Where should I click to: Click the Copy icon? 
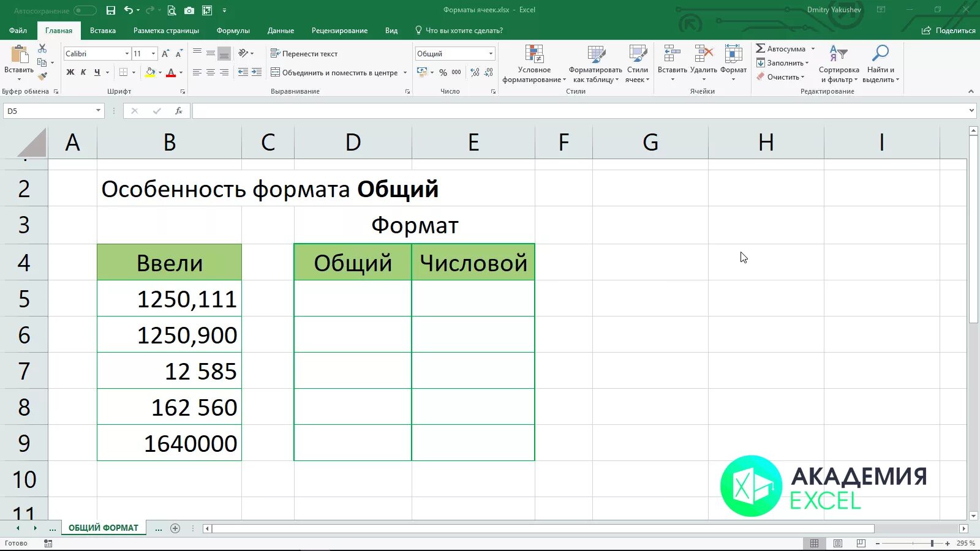(42, 62)
